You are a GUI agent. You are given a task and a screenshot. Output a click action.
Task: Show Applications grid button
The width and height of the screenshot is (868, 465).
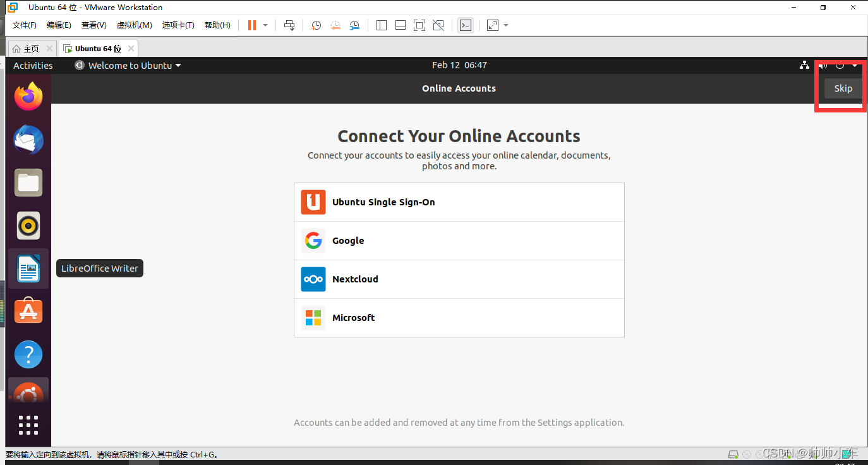[28, 425]
